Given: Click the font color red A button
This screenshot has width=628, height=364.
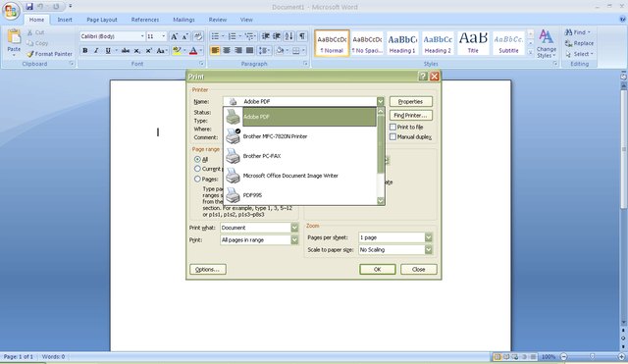Looking at the screenshot, I should [x=193, y=50].
